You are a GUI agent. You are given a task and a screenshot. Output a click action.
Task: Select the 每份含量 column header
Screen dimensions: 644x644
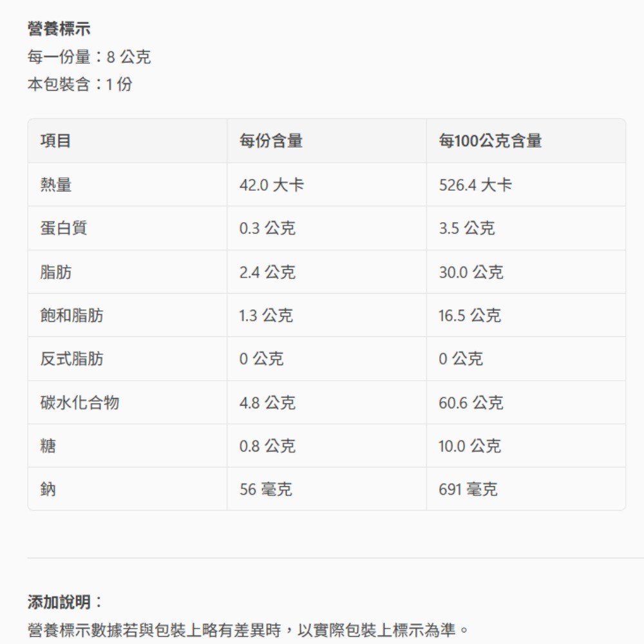271,140
